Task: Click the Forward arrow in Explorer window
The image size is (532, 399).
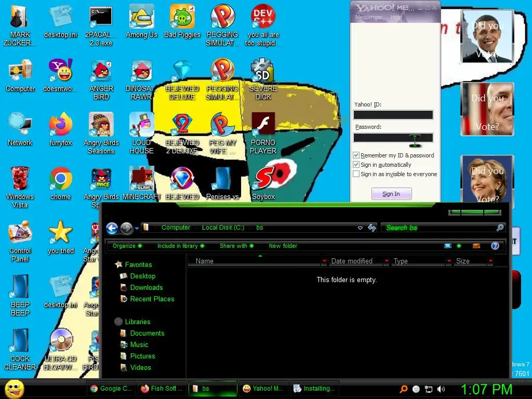Action: (127, 229)
